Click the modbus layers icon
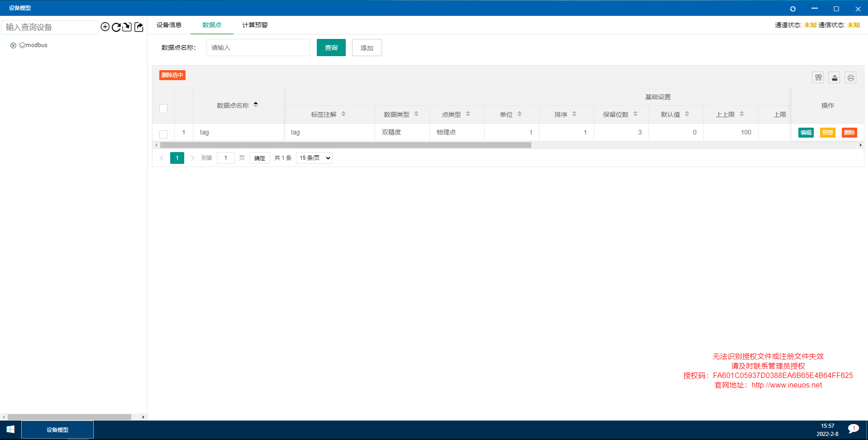The height and width of the screenshot is (440, 868). pyautogui.click(x=22, y=45)
